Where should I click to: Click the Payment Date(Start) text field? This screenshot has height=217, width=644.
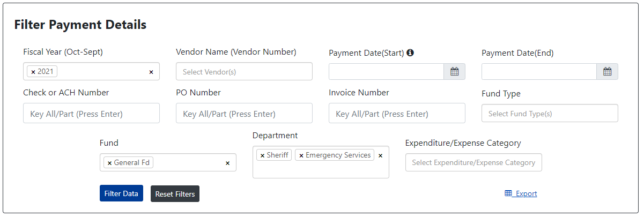point(386,72)
